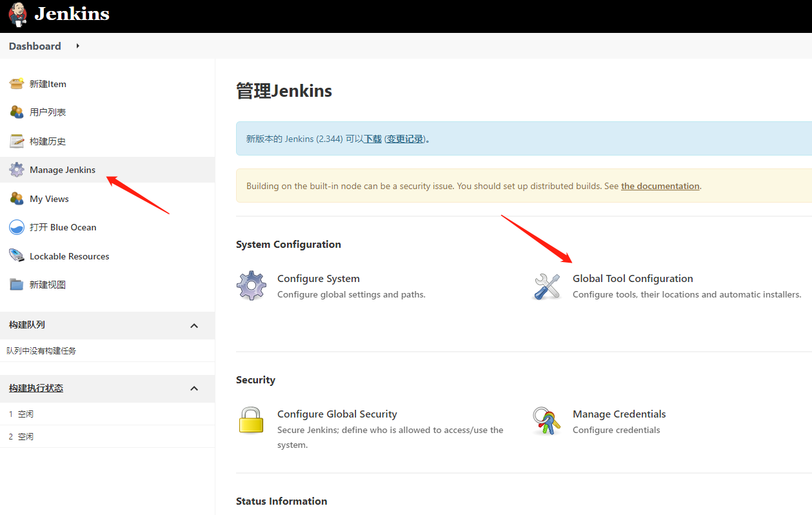812x515 pixels.
Task: Open the 变更记录 changelog link
Action: tap(405, 139)
